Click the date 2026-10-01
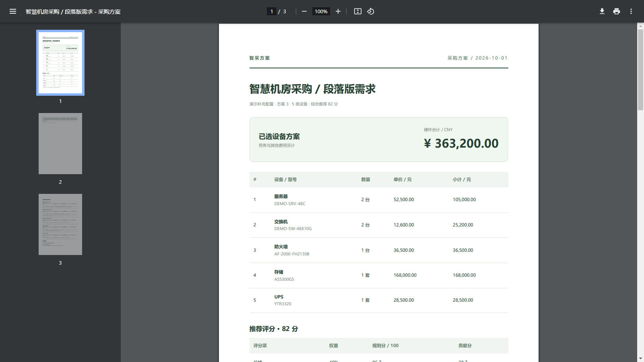The image size is (644, 362). coord(491,58)
